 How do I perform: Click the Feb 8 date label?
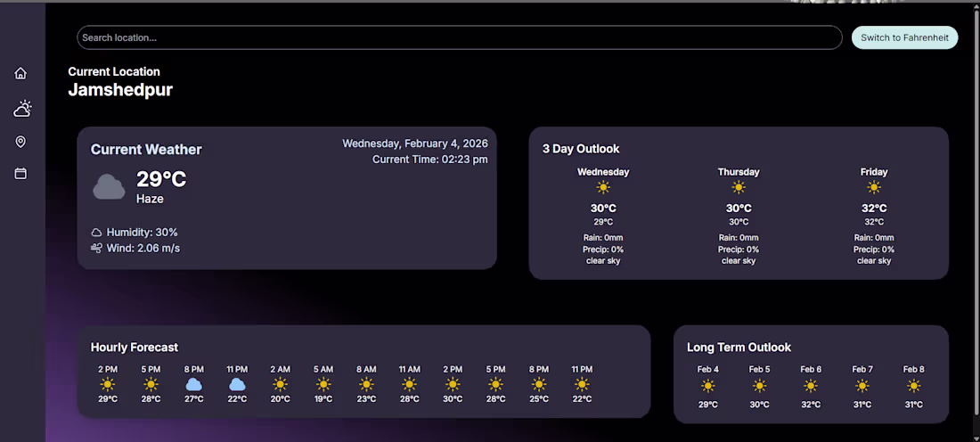point(914,370)
